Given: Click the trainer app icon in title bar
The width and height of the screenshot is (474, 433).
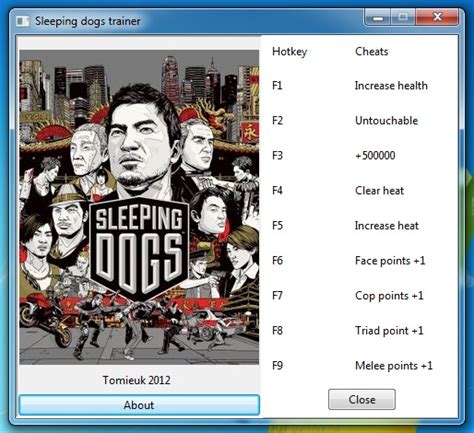Looking at the screenshot, I should (23, 21).
